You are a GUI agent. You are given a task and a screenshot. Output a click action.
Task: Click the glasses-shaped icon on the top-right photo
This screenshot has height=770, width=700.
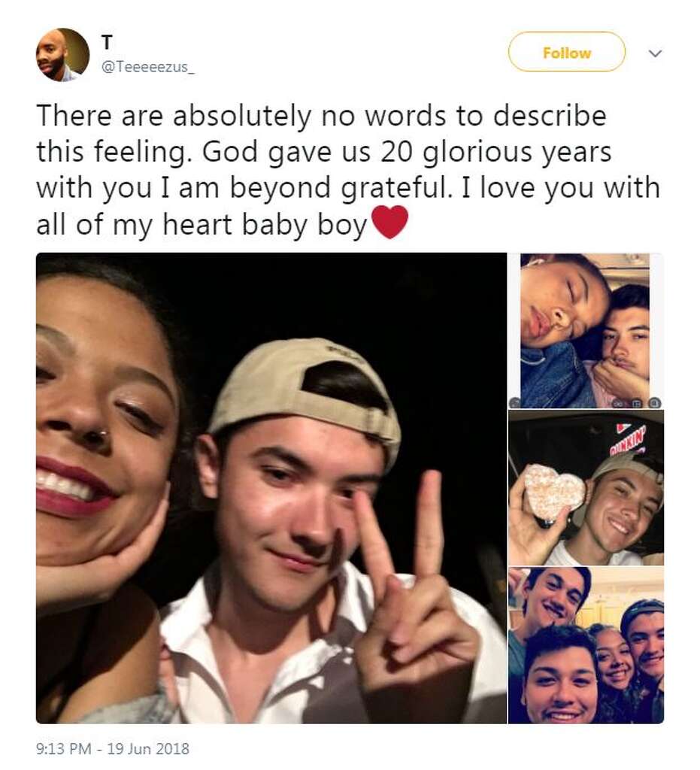click(x=617, y=402)
